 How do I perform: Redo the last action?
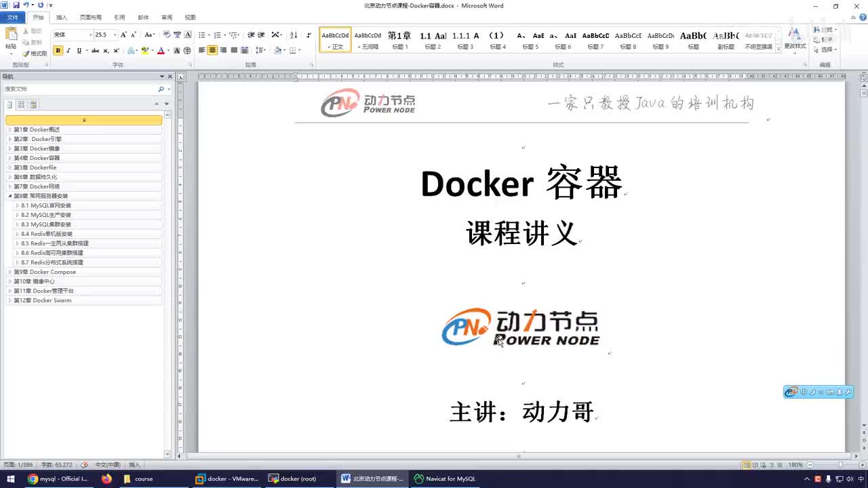click(41, 5)
